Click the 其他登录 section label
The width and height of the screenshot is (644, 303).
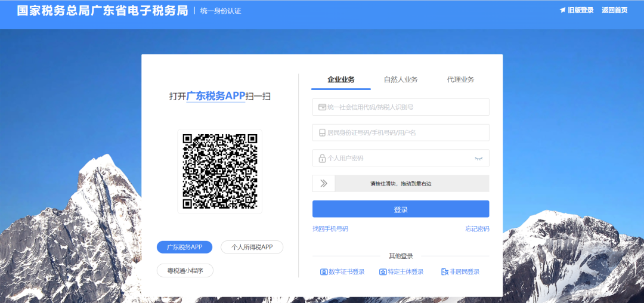click(x=401, y=256)
